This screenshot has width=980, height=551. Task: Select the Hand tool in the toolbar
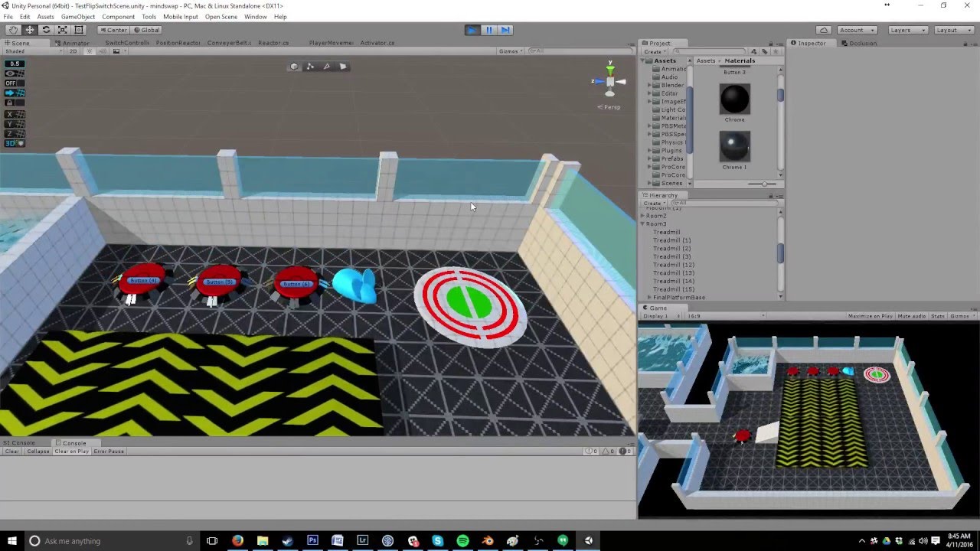click(x=13, y=30)
